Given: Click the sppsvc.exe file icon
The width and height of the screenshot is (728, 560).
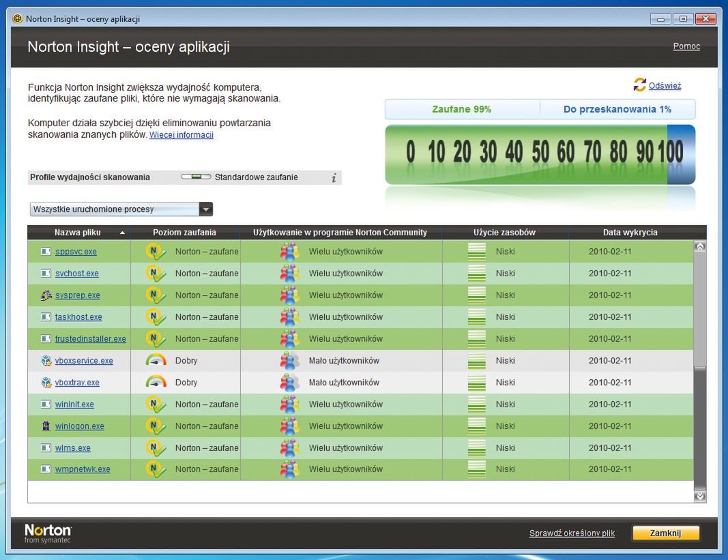Looking at the screenshot, I should coord(46,252).
